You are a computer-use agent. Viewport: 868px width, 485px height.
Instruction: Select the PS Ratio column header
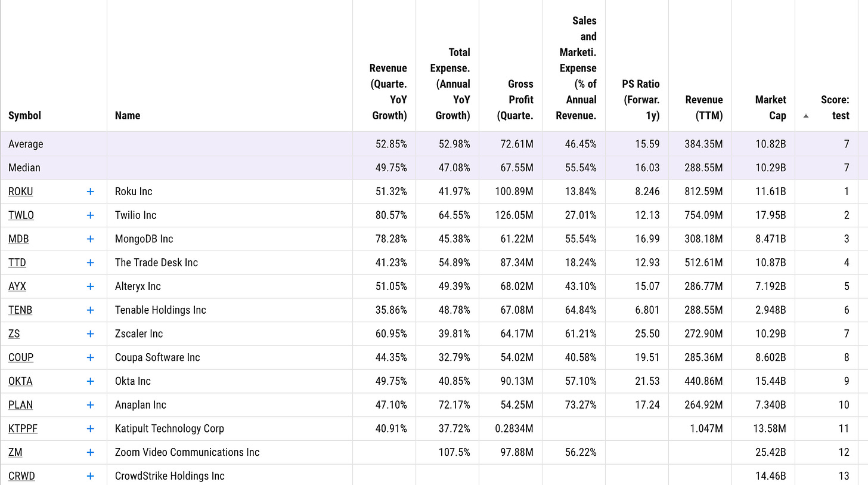[640, 100]
